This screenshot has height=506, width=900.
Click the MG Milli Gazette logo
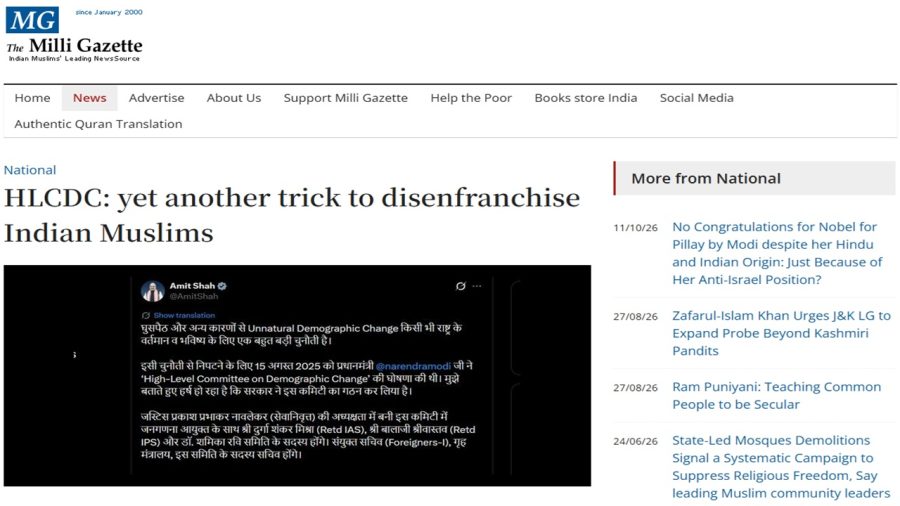click(74, 34)
